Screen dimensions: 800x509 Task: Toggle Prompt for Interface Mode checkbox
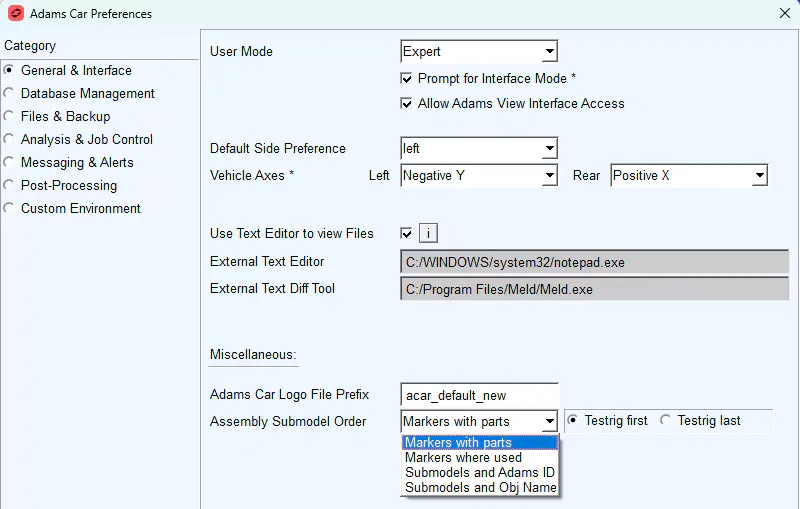[407, 78]
